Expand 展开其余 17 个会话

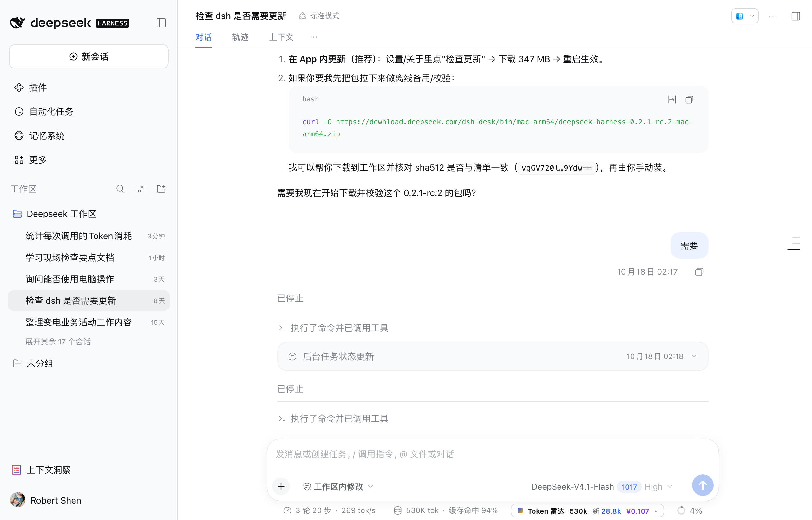[58, 342]
